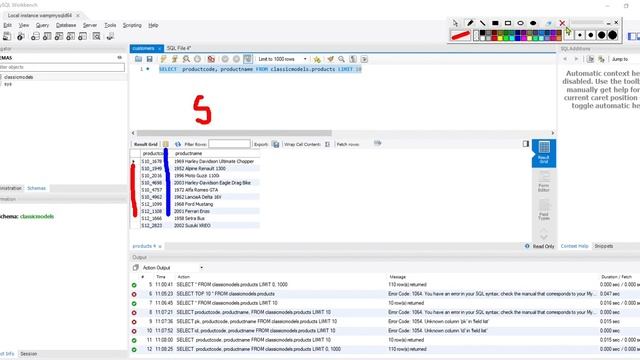Image resolution: width=640 pixels, height=360 pixels.
Task: Click the stop query execution icon
Action: pos(198,59)
